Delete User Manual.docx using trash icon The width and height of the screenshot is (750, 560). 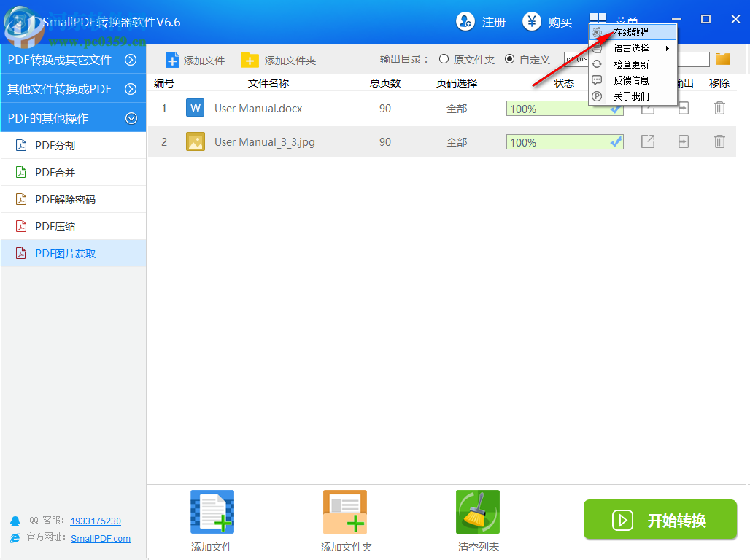coord(719,108)
